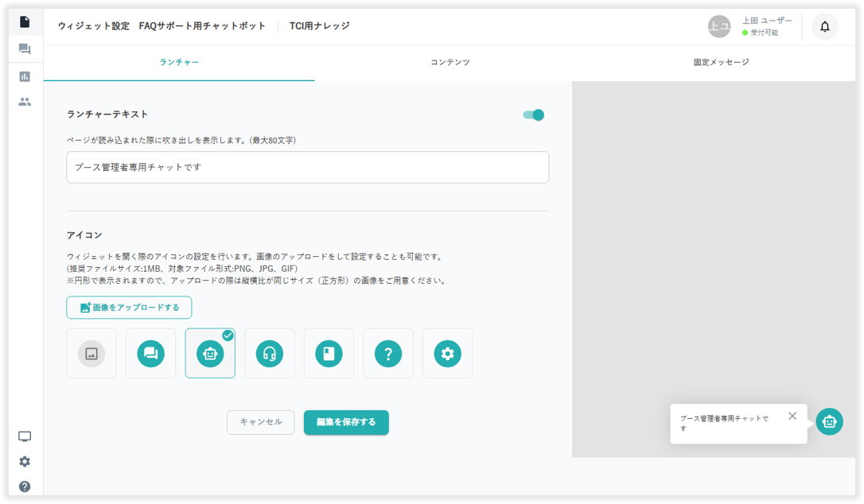Switch to the ランチャー tab

click(179, 62)
